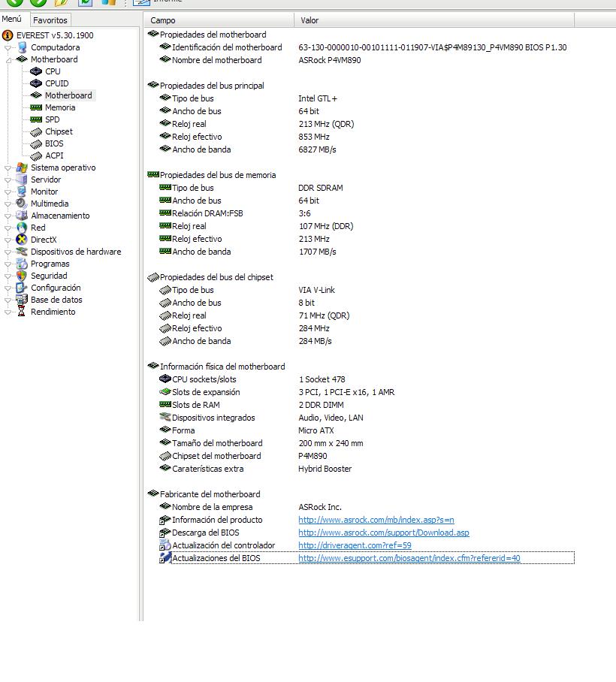Image resolution: width=616 pixels, height=682 pixels.
Task: Open the ASRock product information link
Action: (376, 520)
